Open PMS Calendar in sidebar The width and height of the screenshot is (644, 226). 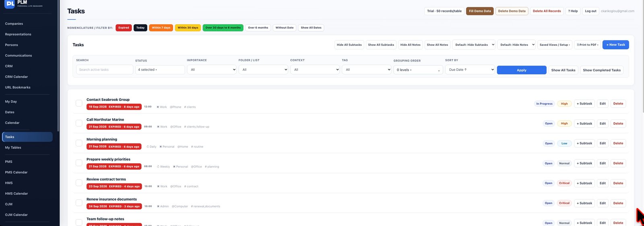16,173
